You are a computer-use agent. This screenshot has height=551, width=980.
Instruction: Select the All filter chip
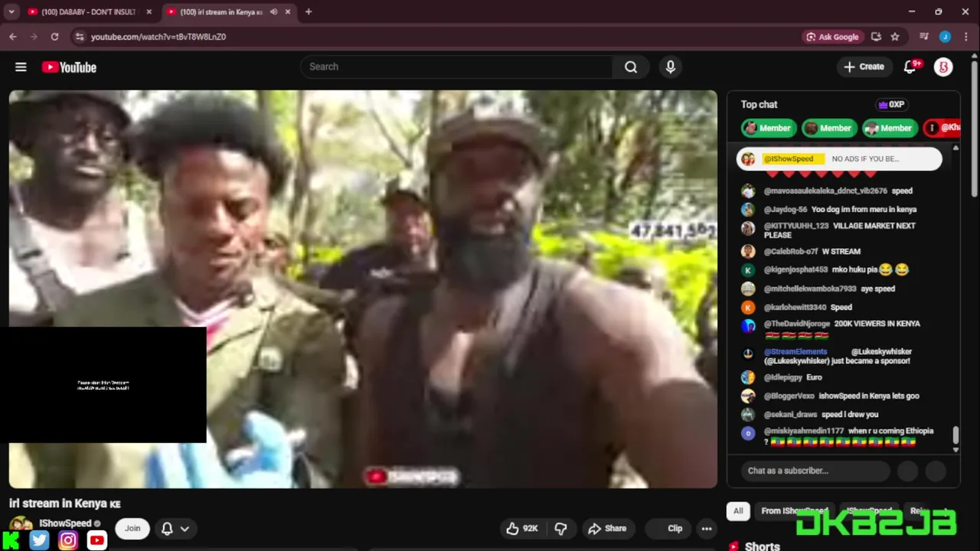coord(738,510)
